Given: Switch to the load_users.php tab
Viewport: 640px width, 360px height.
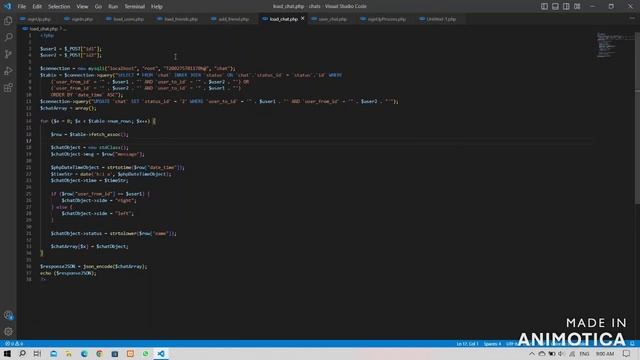Looking at the screenshot, I should (x=128, y=19).
